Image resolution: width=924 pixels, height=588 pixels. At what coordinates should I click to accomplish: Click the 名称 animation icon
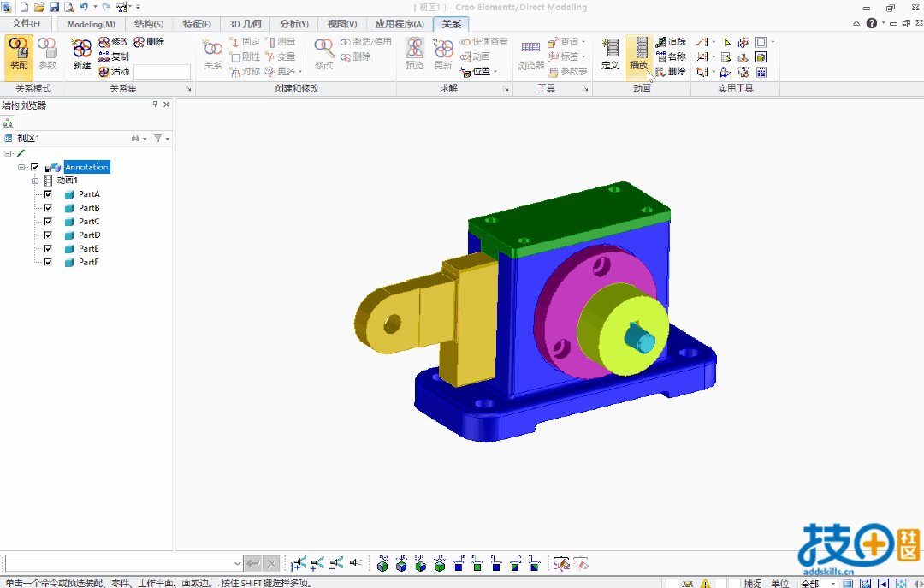pos(661,56)
